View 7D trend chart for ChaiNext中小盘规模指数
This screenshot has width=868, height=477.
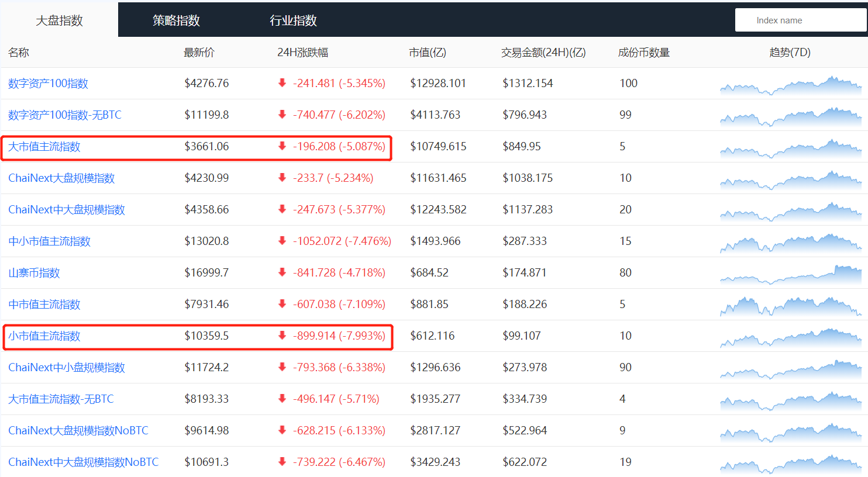click(x=791, y=369)
